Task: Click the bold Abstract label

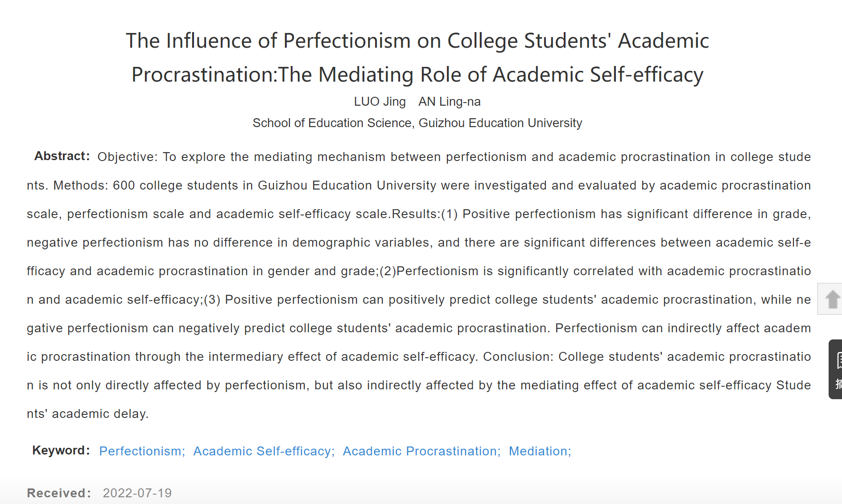Action: [x=62, y=156]
